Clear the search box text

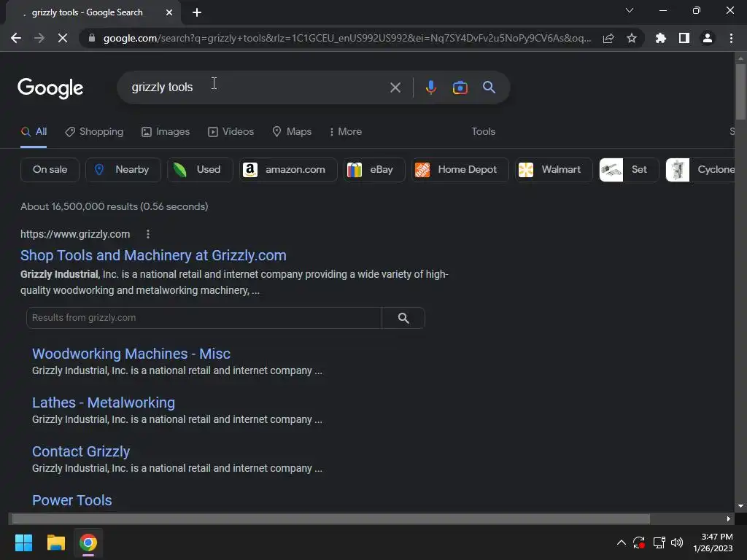click(x=395, y=87)
